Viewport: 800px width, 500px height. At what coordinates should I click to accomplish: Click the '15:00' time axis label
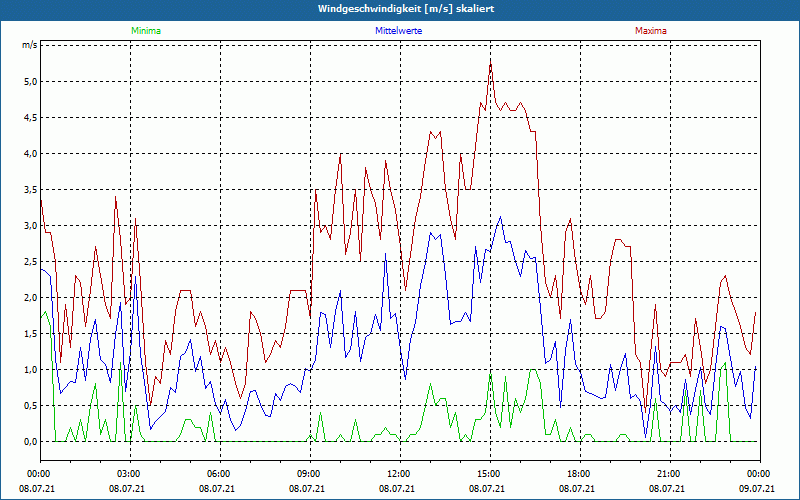point(490,474)
